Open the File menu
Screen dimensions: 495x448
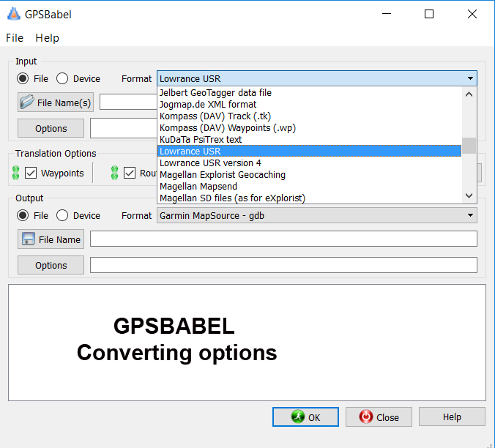15,38
